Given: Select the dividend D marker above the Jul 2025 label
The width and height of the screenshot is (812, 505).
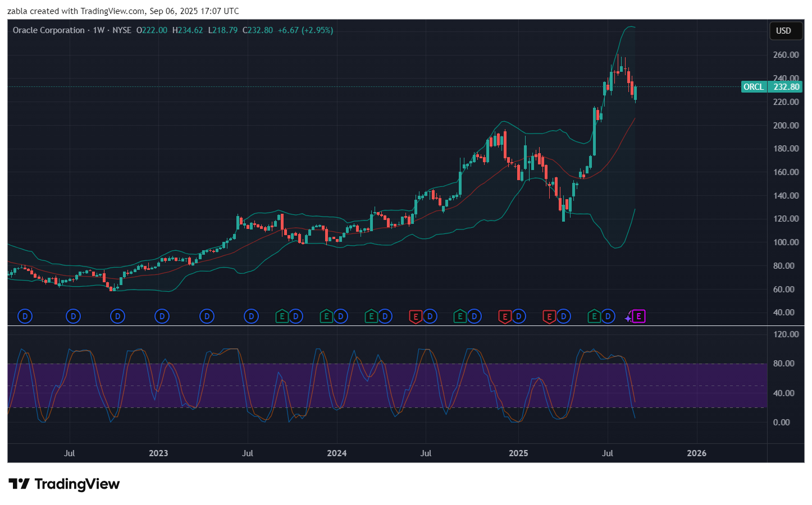Looking at the screenshot, I should pyautogui.click(x=608, y=316).
